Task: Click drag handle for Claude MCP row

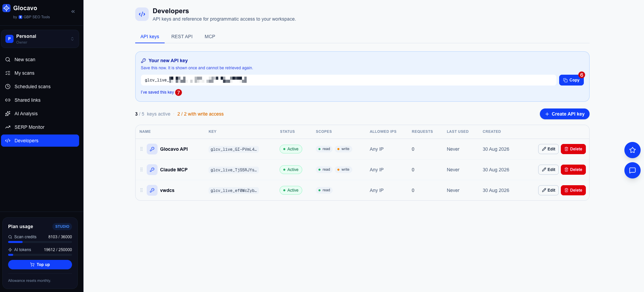Action: click(x=142, y=170)
